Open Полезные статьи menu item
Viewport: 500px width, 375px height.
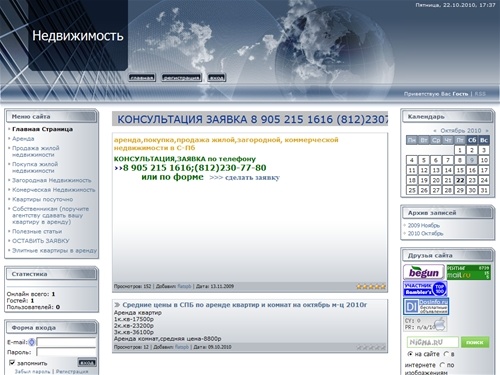tap(37, 231)
